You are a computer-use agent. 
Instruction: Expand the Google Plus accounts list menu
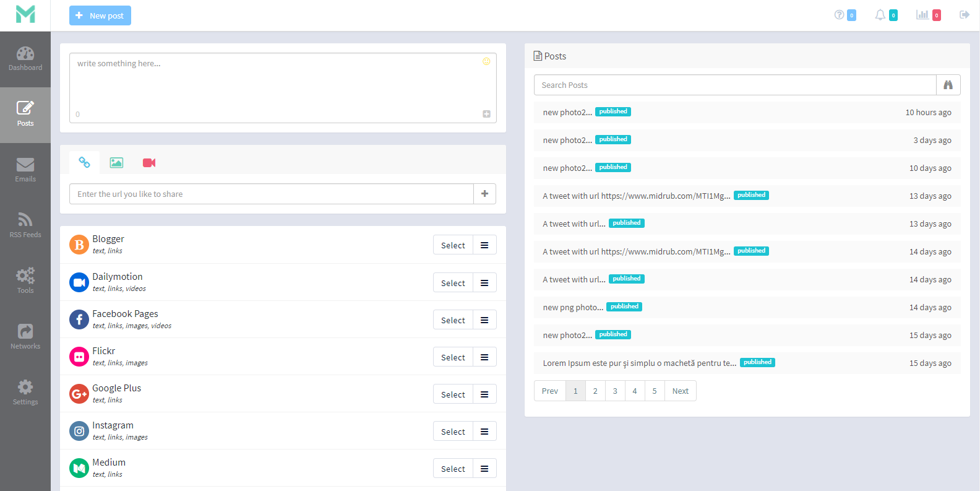(484, 394)
